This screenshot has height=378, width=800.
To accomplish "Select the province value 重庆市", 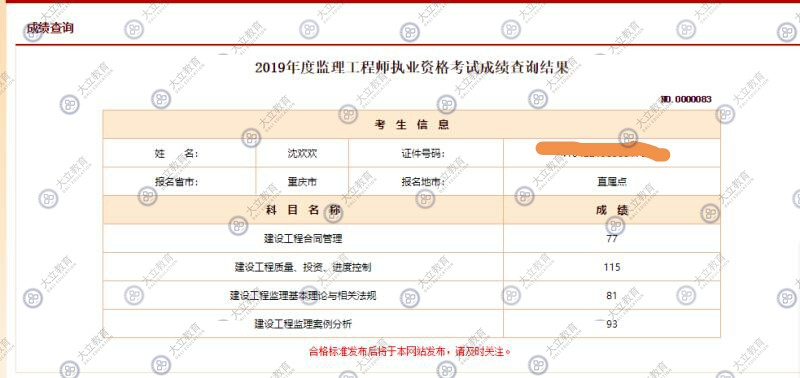I will click(302, 181).
